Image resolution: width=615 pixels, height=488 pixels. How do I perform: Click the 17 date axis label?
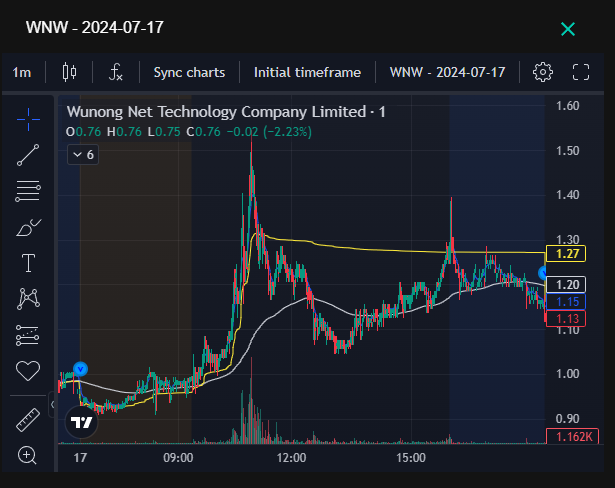(80, 458)
